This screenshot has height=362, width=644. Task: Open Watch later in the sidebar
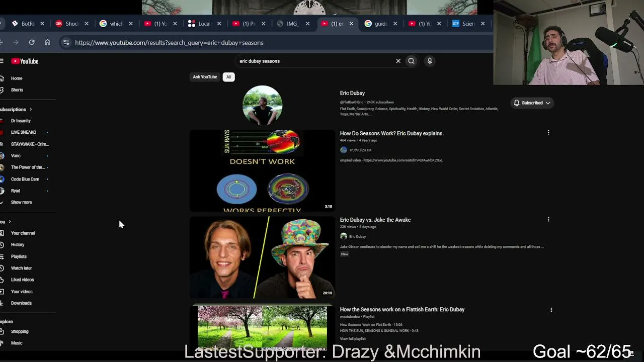(x=21, y=268)
